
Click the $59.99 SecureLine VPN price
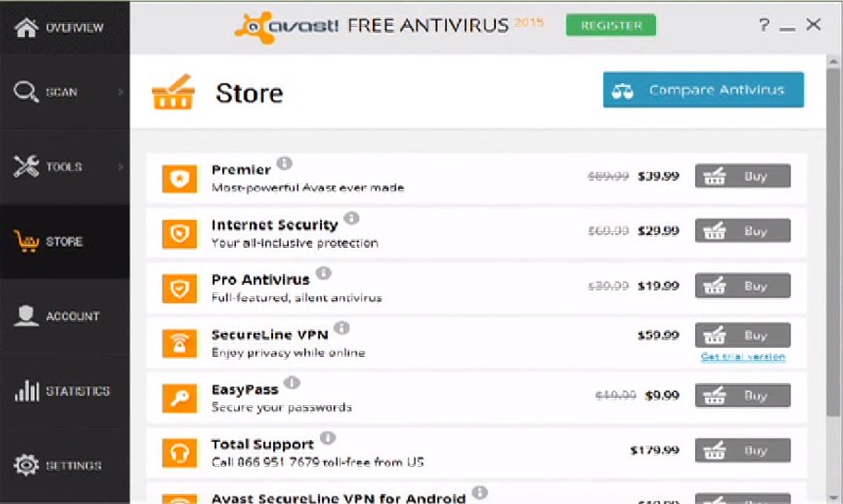pos(658,336)
